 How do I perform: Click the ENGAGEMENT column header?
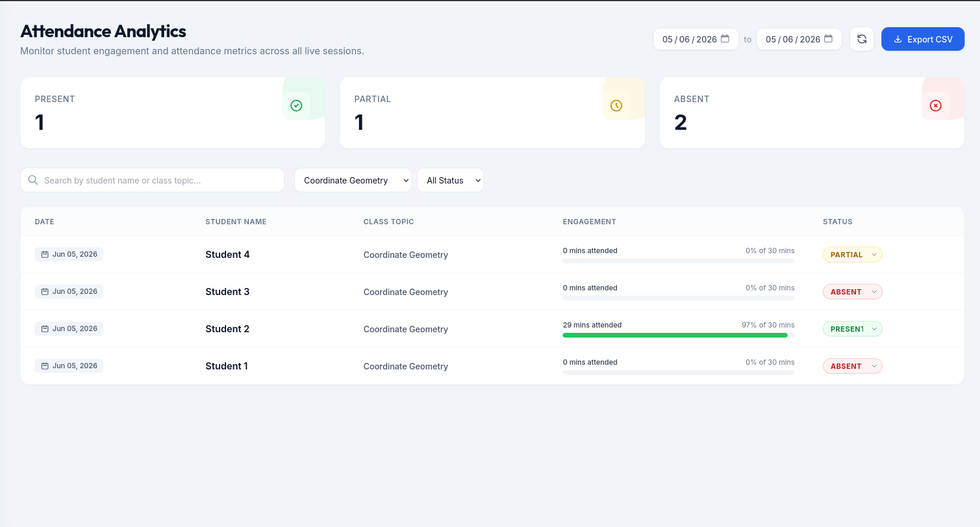[589, 222]
